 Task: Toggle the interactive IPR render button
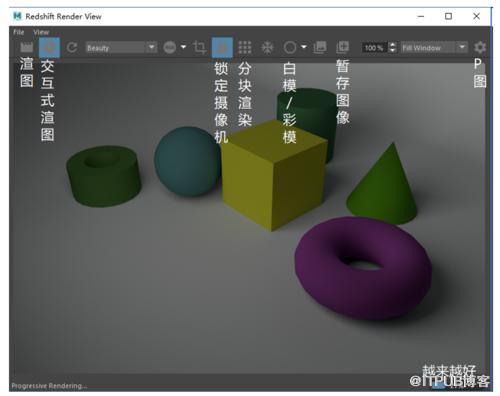click(49, 47)
